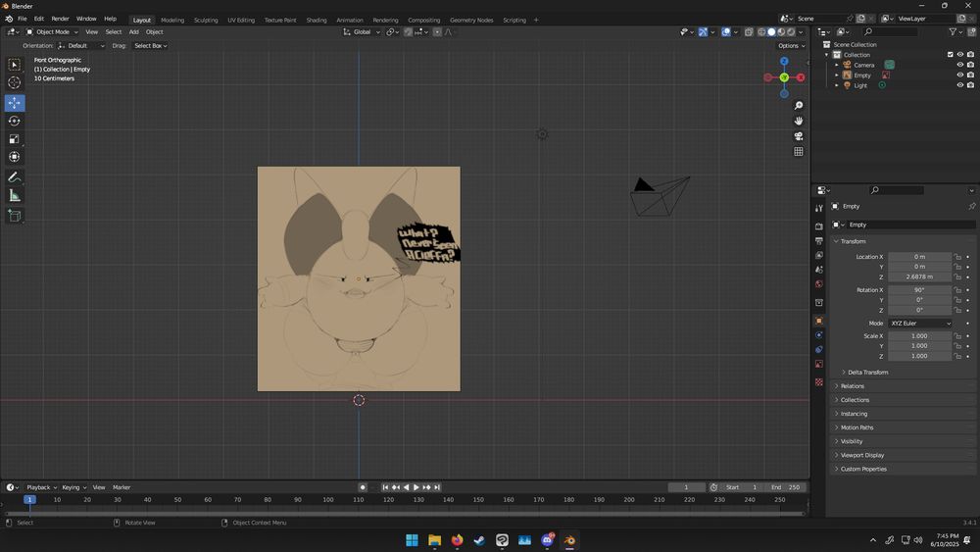The image size is (980, 552).
Task: Select the Cursor tool
Action: point(15,82)
